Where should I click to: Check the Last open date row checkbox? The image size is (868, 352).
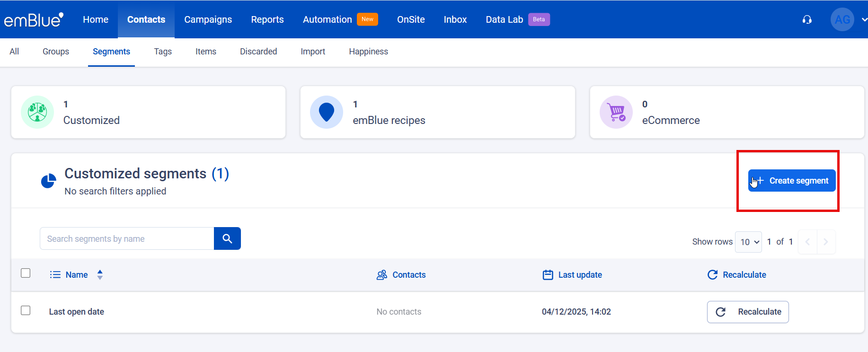[x=26, y=310]
